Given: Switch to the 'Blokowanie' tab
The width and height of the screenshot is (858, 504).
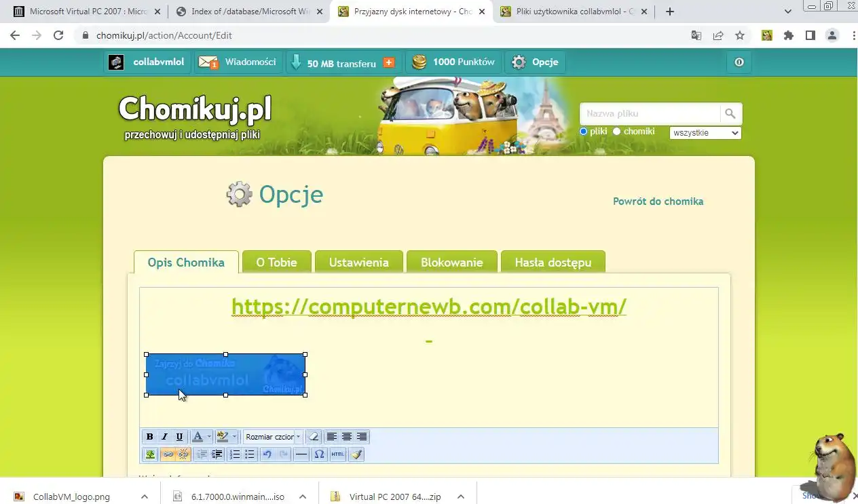Looking at the screenshot, I should coord(452,263).
